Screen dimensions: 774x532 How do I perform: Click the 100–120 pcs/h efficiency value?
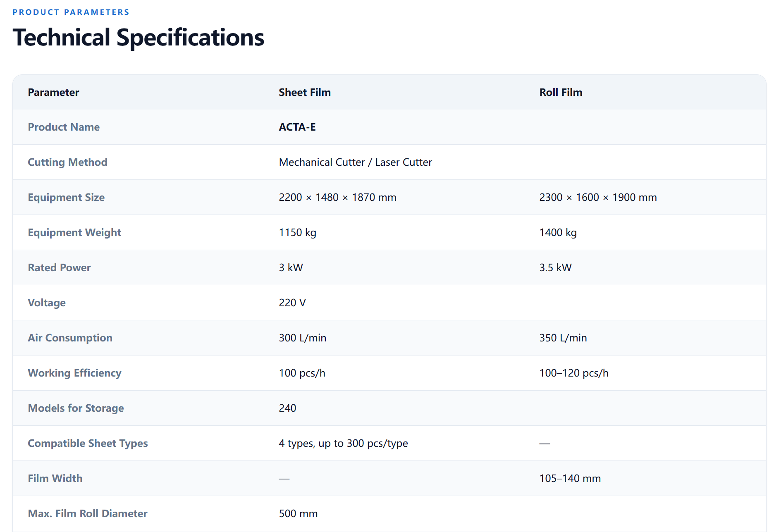573,373
